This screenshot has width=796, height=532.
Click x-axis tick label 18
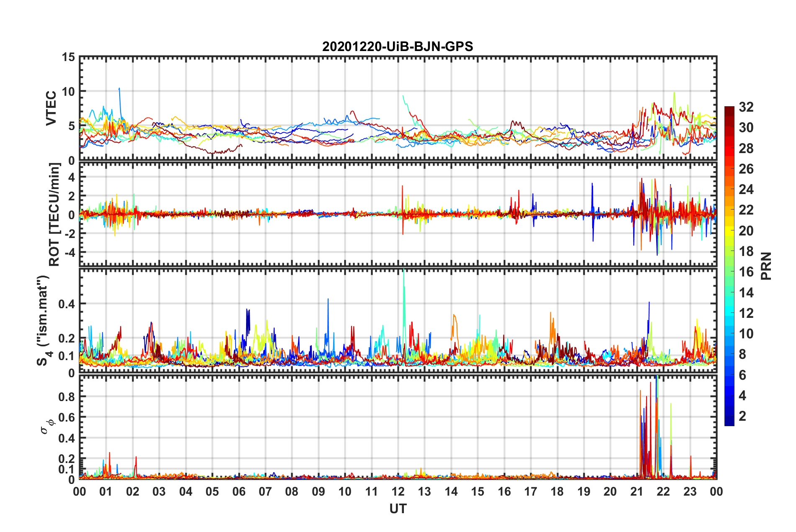pyautogui.click(x=557, y=491)
